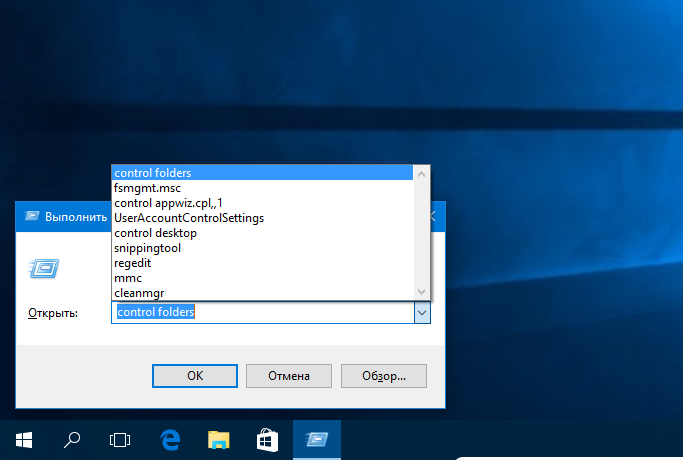Viewport: 683px width, 460px height.
Task: Choose 'cleanmgr' from the history list
Action: click(262, 293)
